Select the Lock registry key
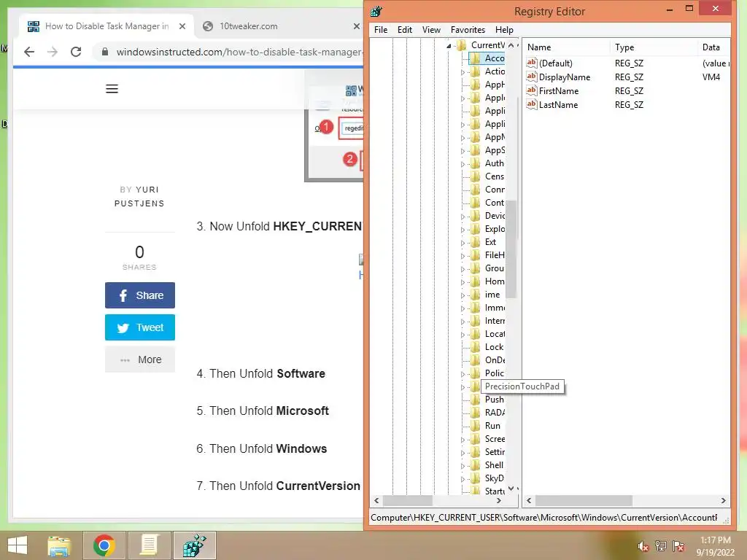The height and width of the screenshot is (560, 747). 494,347
